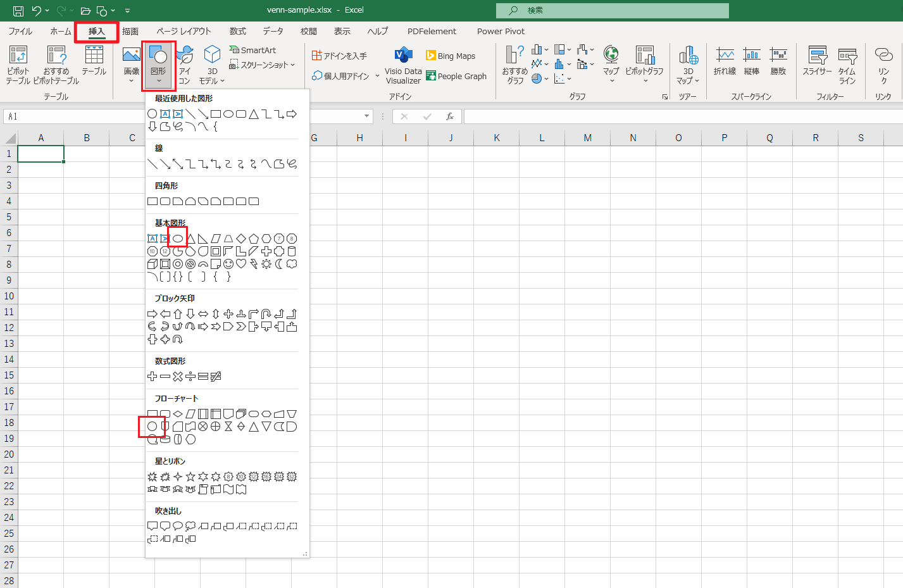Insert the right block arrow shape

[153, 314]
